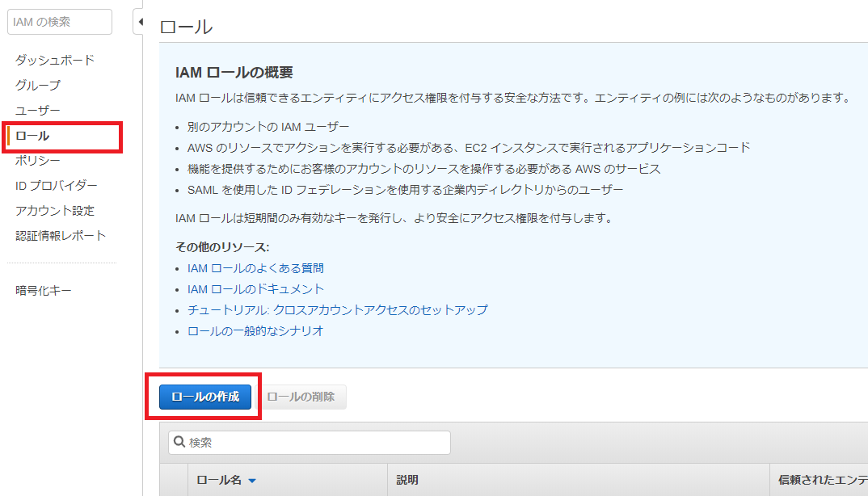The height and width of the screenshot is (496, 868).
Task: Click the IAM の検索 input field
Action: tap(59, 22)
